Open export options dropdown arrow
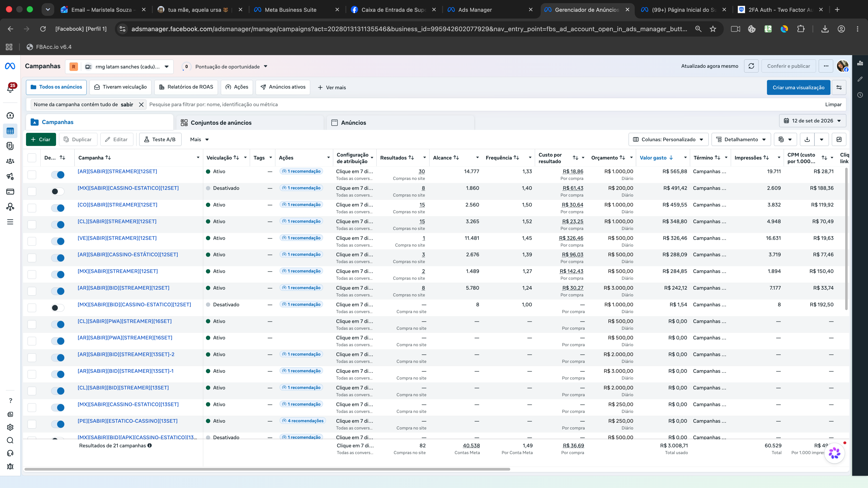This screenshot has height=488, width=868. [821, 139]
